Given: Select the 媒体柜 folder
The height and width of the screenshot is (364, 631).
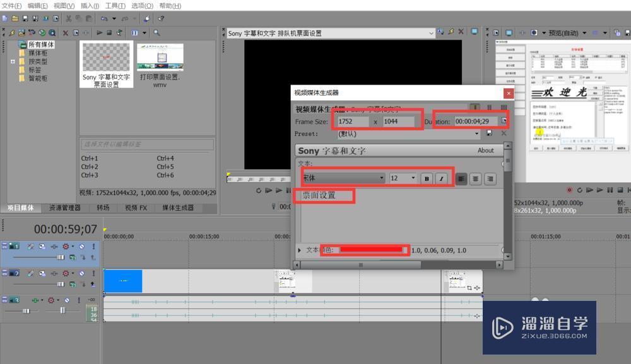Looking at the screenshot, I should tap(38, 53).
